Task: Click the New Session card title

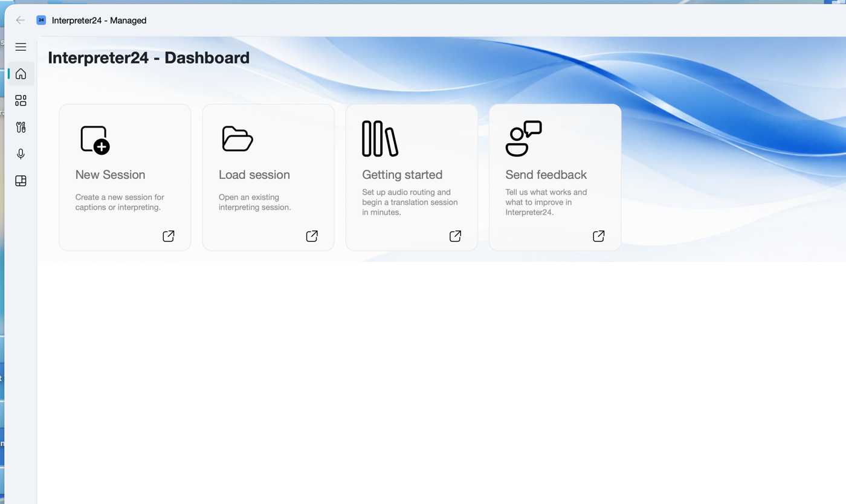Action: point(110,175)
